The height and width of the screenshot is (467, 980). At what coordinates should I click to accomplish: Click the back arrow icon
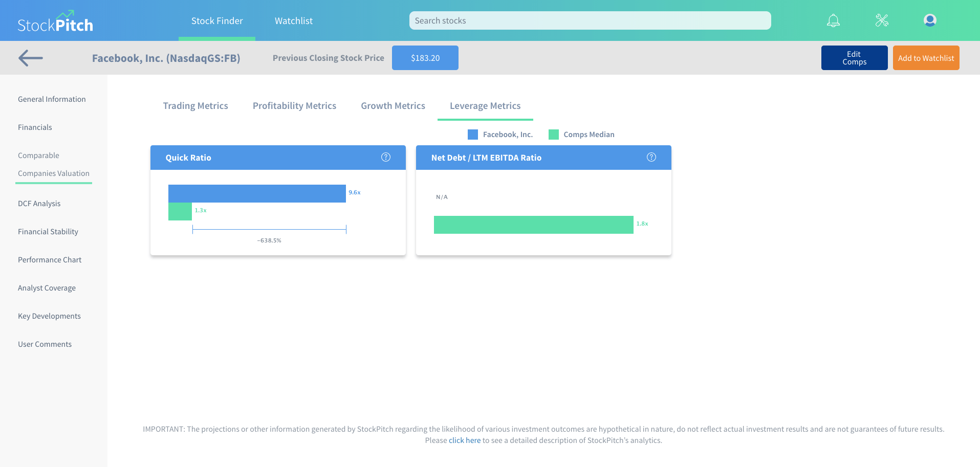click(x=31, y=58)
